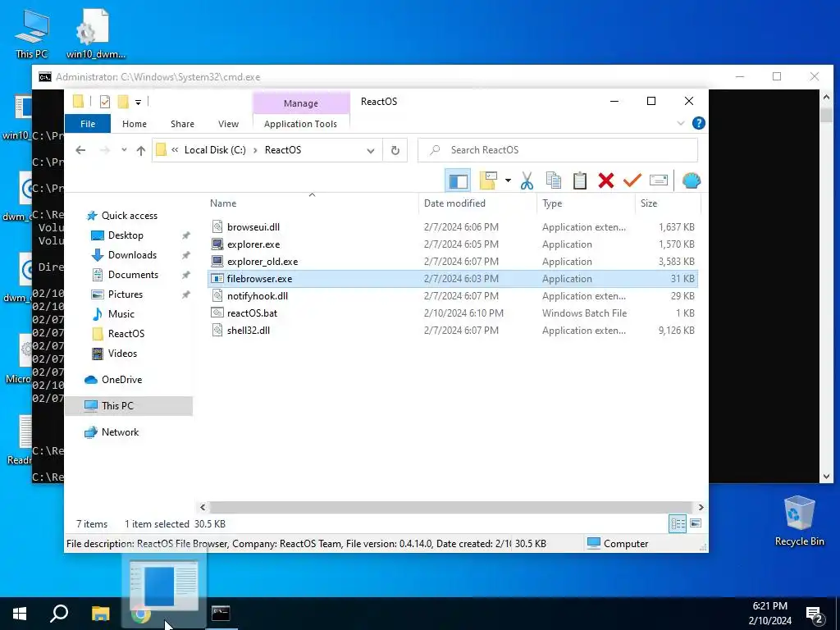This screenshot has width=840, height=630.
Task: Open File Explorer from the taskbar
Action: pos(100,614)
